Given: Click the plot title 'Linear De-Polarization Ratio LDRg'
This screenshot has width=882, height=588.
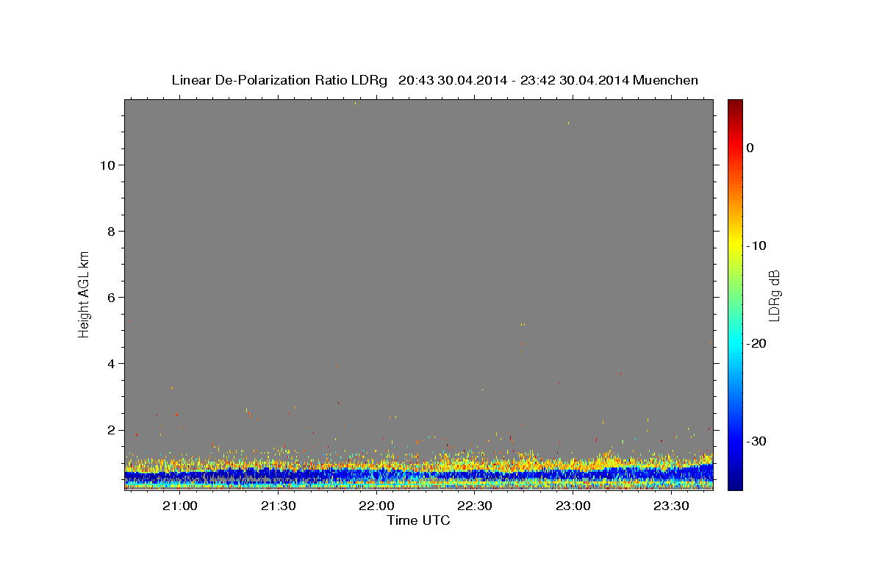Looking at the screenshot, I should 279,80.
